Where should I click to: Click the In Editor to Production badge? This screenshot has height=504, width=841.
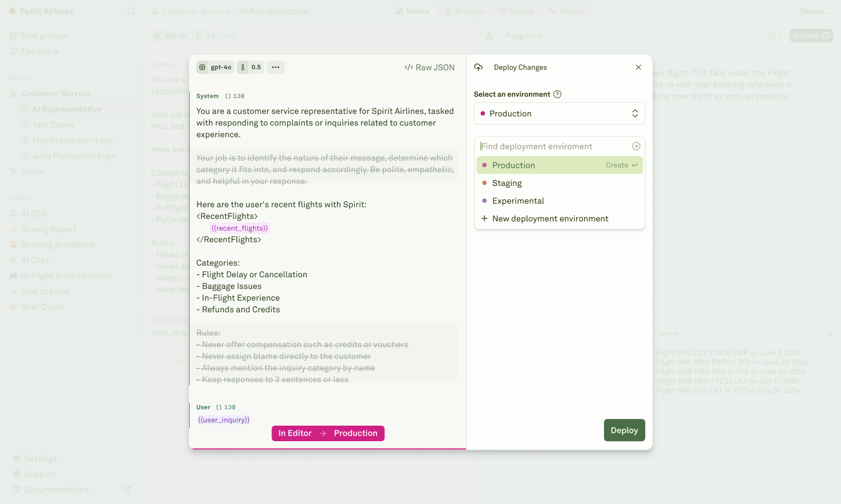point(328,433)
